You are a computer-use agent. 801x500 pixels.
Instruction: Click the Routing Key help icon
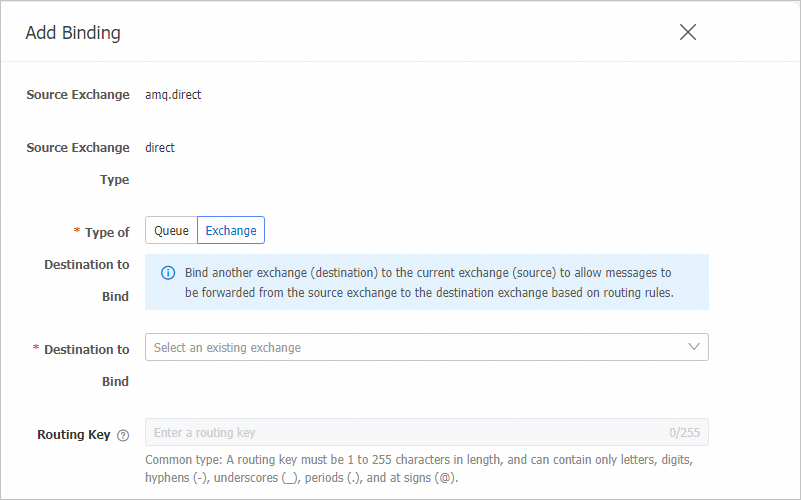coord(123,435)
